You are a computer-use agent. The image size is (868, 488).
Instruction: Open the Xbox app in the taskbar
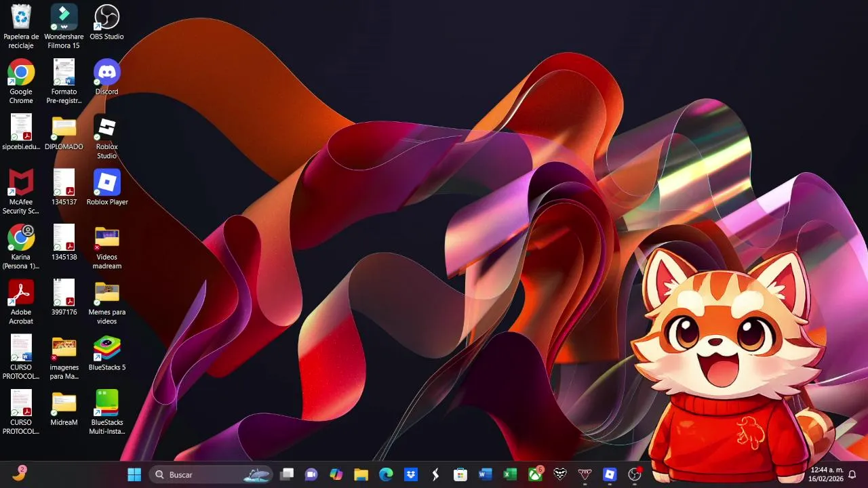(x=535, y=474)
